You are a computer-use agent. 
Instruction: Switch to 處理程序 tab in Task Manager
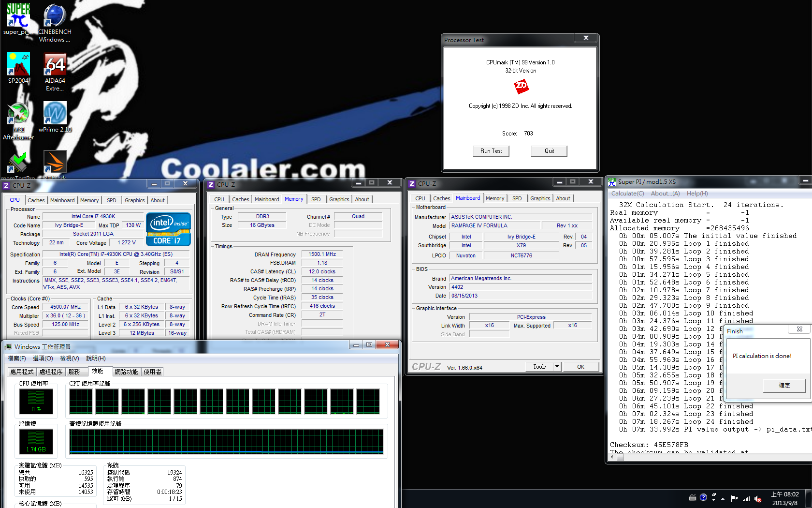(51, 372)
